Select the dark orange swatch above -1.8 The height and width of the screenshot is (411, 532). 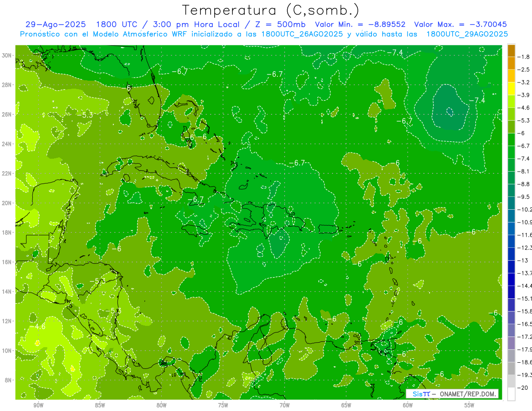[x=511, y=51]
